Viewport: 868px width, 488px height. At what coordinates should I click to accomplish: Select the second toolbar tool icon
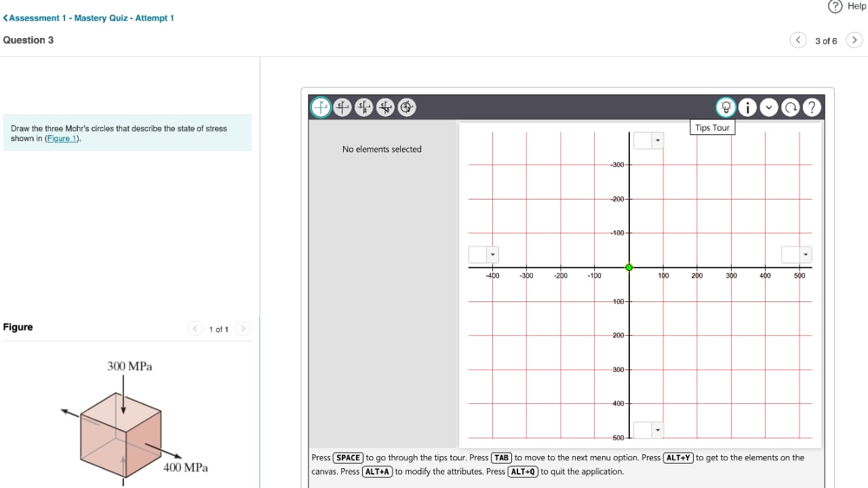coord(342,107)
